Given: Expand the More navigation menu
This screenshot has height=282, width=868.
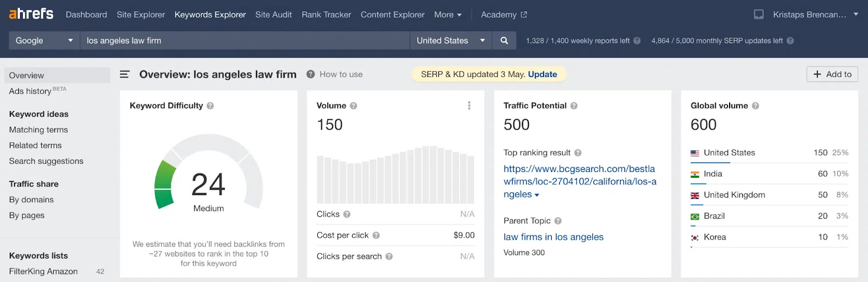Looking at the screenshot, I should pos(448,15).
